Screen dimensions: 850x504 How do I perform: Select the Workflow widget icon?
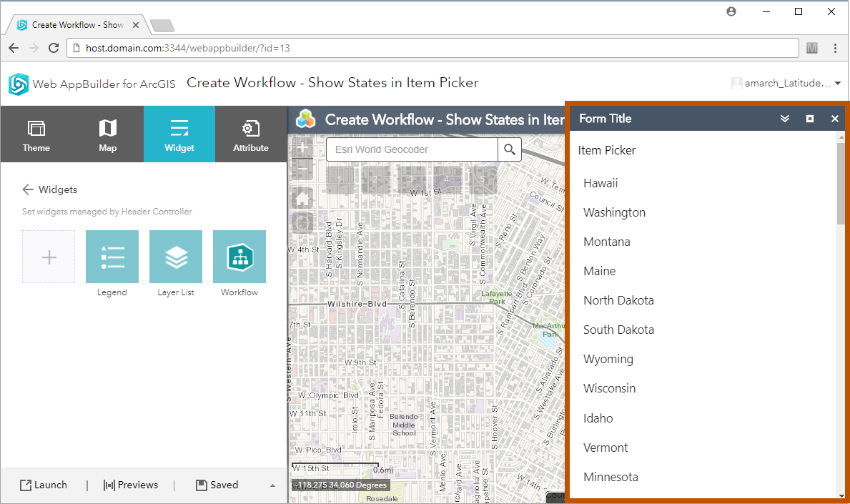click(x=239, y=257)
